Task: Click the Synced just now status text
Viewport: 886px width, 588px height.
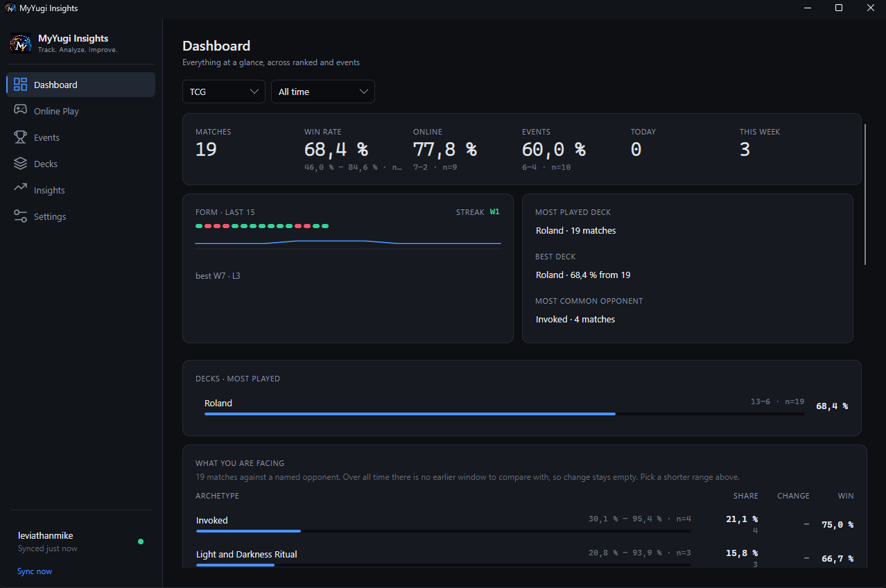Action: (x=48, y=548)
